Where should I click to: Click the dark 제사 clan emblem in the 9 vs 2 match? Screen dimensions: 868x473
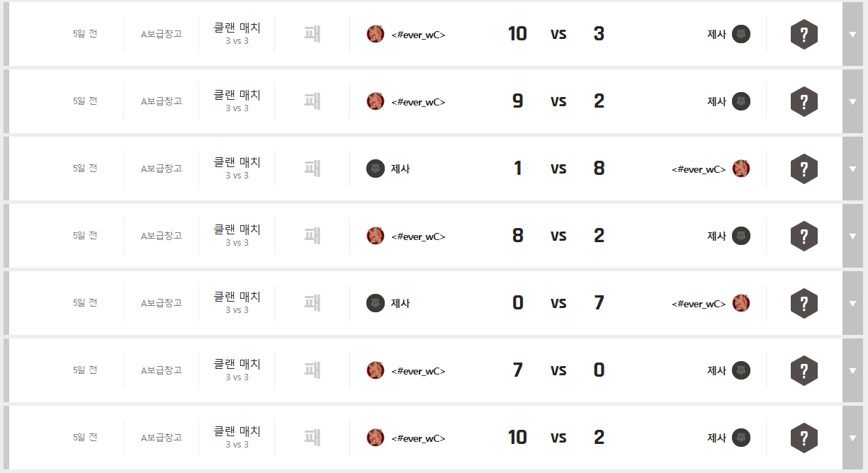(x=741, y=101)
